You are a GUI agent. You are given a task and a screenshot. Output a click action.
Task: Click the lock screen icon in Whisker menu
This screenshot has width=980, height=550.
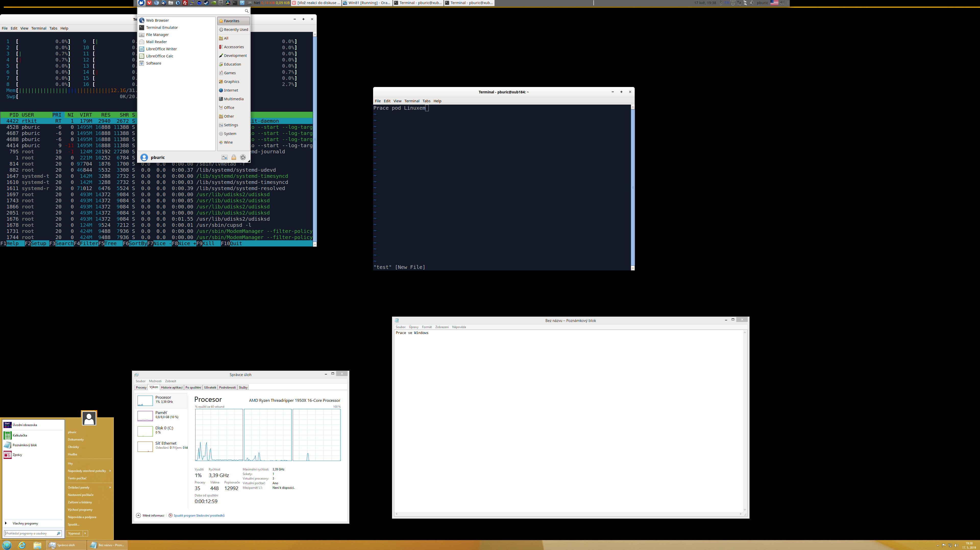pos(234,157)
